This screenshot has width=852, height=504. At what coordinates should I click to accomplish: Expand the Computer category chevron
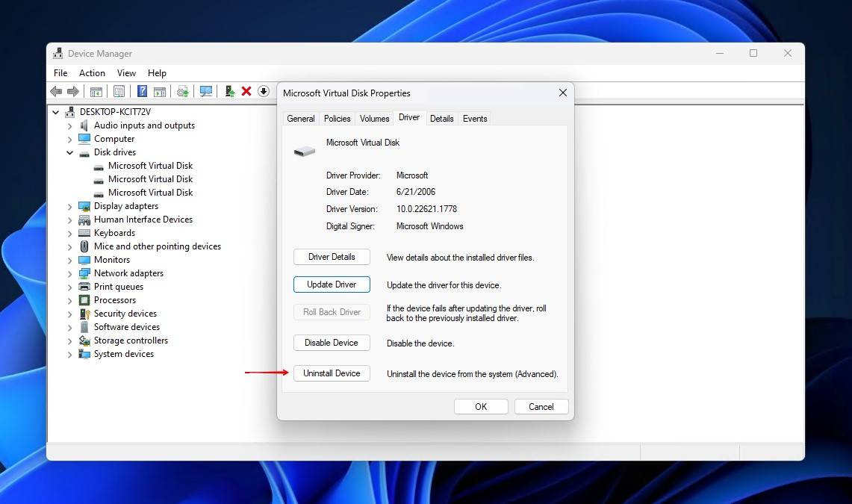click(69, 140)
